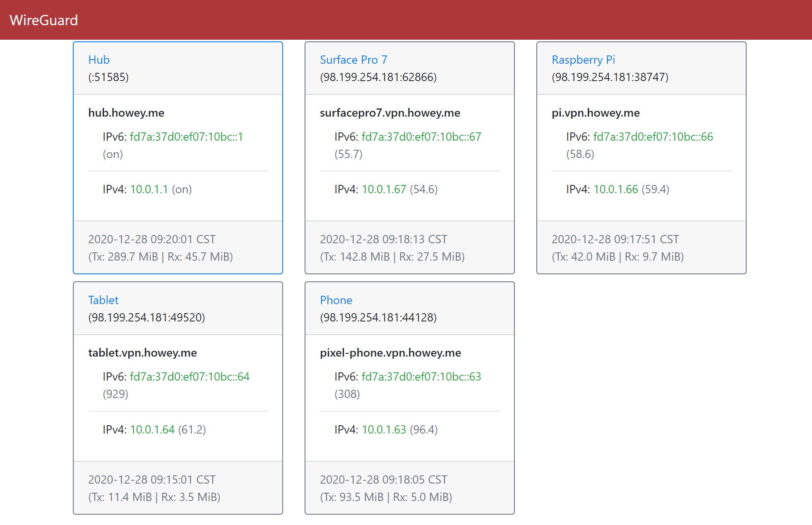Open the Raspberry Pi link
Image resolution: width=812 pixels, height=525 pixels.
(x=583, y=60)
